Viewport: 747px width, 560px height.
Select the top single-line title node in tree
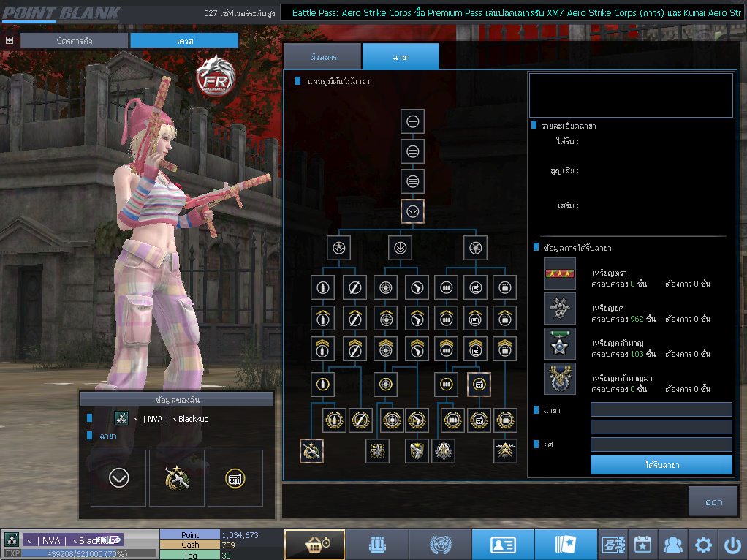tap(413, 121)
